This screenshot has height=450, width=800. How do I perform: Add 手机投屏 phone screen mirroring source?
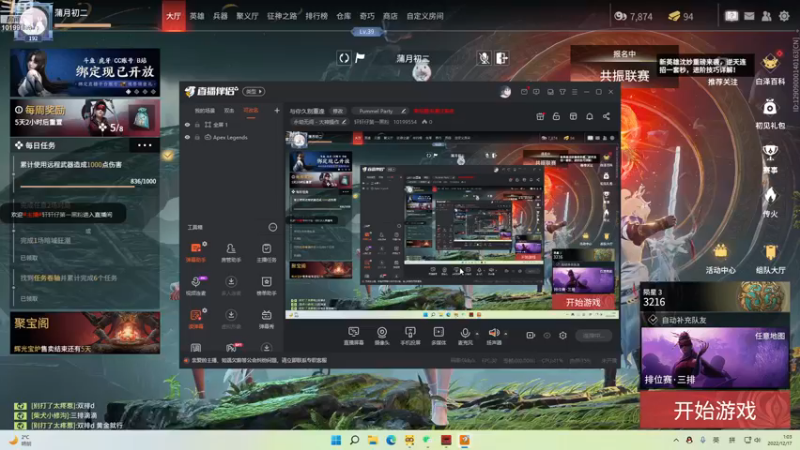[410, 336]
